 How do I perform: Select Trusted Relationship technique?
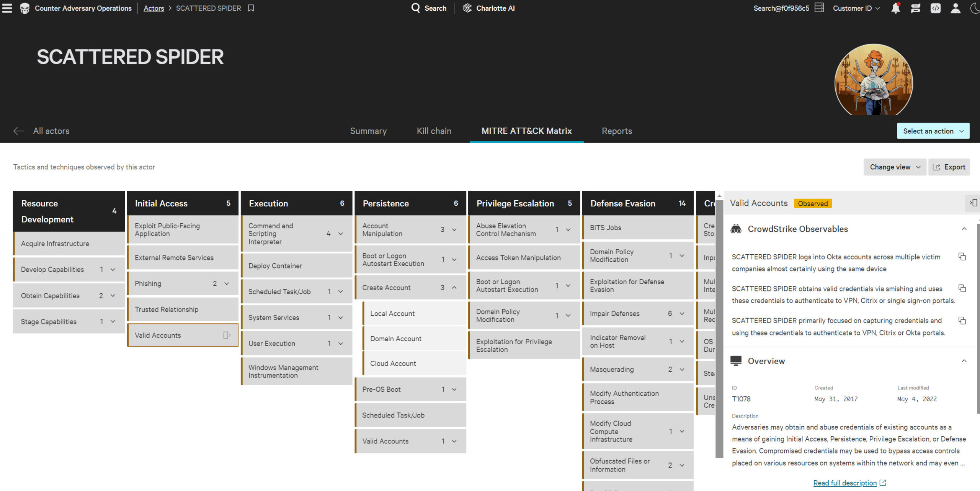click(x=183, y=309)
